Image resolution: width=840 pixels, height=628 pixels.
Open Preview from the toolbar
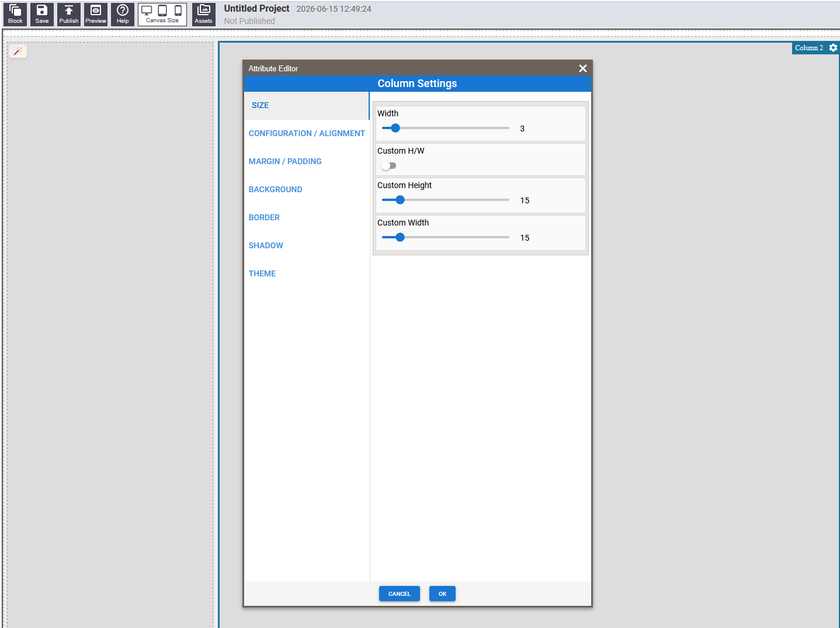point(96,14)
